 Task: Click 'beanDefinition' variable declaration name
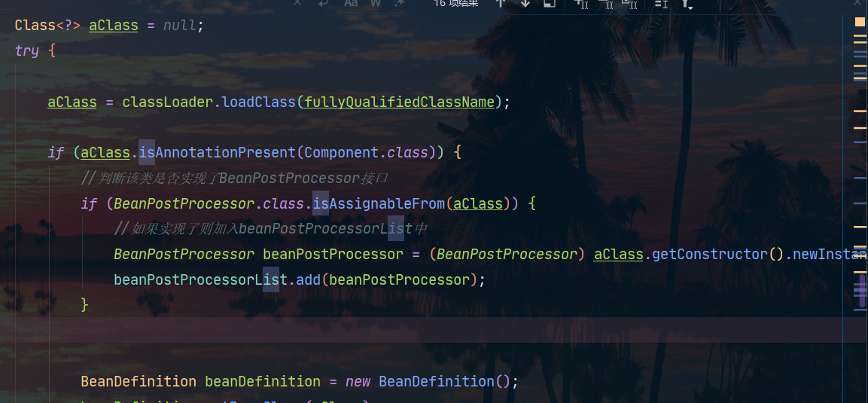[x=263, y=381]
